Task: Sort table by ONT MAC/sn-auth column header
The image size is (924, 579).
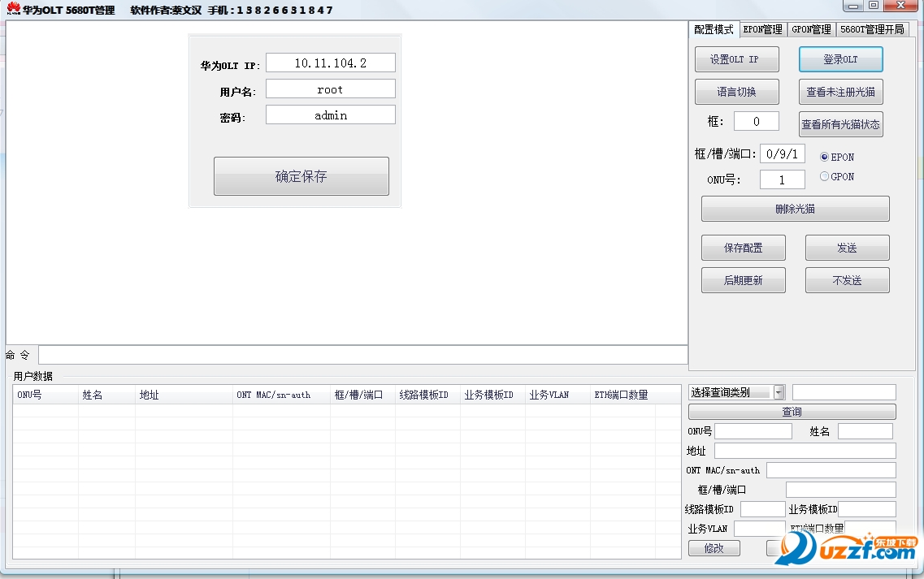Action: (x=281, y=395)
